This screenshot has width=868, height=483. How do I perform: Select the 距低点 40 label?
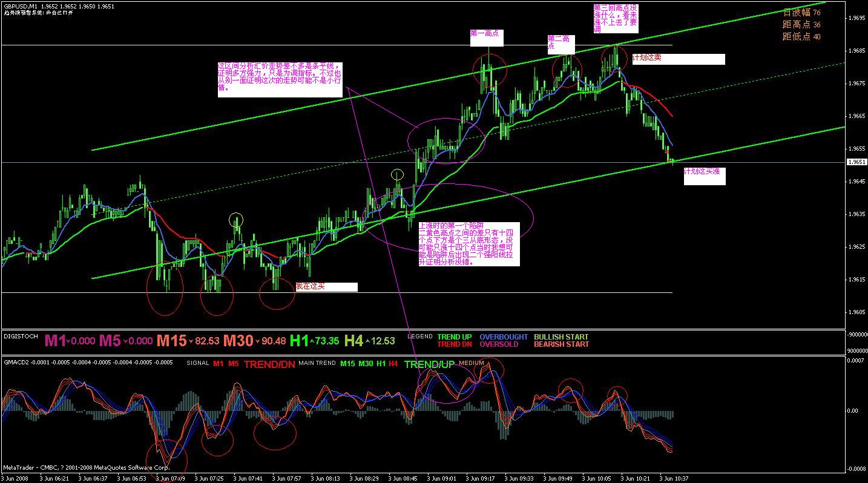[x=801, y=37]
